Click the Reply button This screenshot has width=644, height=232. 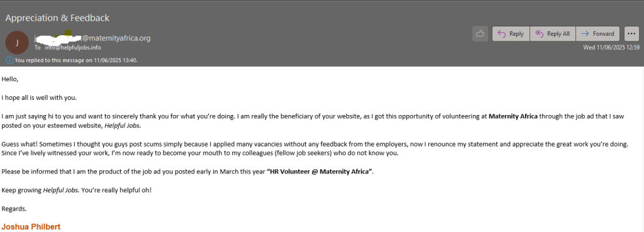(x=511, y=34)
